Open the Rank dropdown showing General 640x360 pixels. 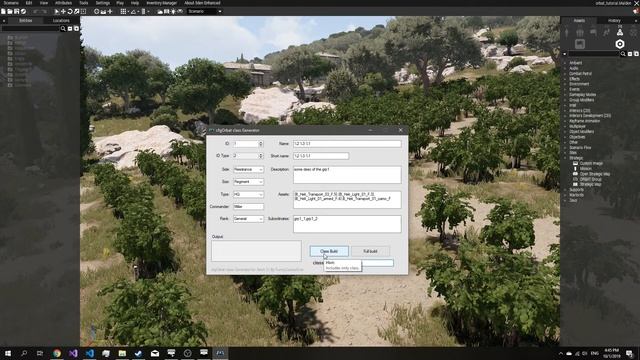(x=248, y=219)
